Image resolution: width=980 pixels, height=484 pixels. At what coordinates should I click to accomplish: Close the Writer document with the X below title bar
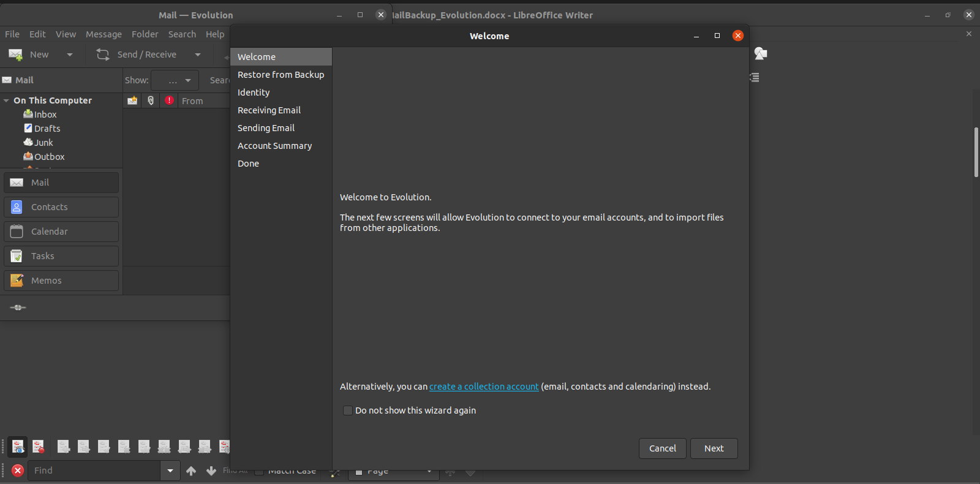(x=969, y=34)
